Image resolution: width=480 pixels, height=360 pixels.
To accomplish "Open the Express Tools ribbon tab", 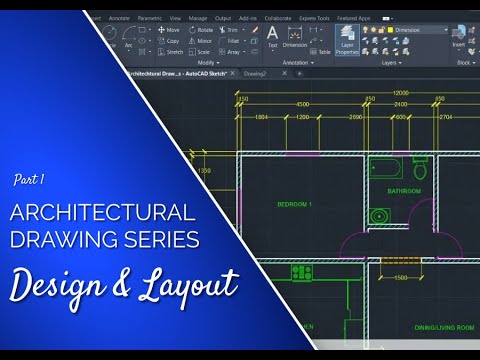I will pyautogui.click(x=314, y=18).
